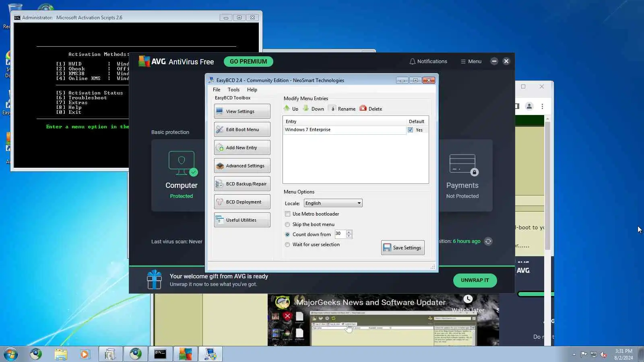Open EasyBCD Advanced Settings

tap(242, 166)
